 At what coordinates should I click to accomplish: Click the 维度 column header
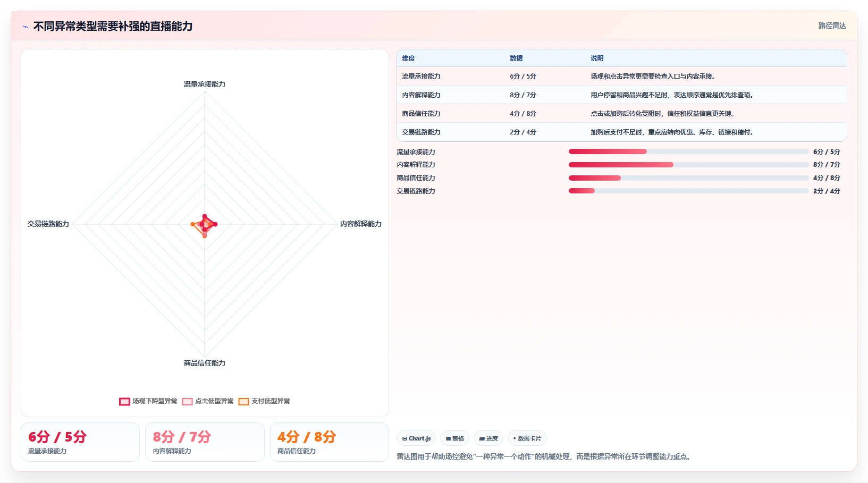coord(408,58)
